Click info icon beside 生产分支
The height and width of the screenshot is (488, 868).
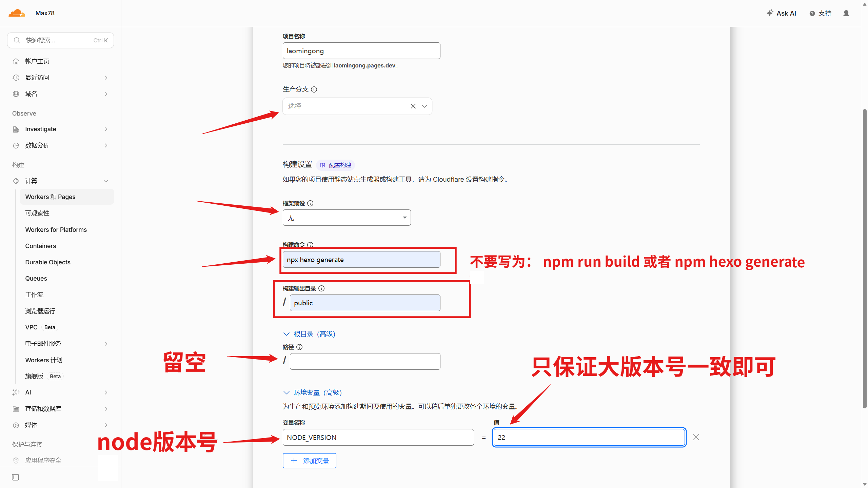(314, 89)
